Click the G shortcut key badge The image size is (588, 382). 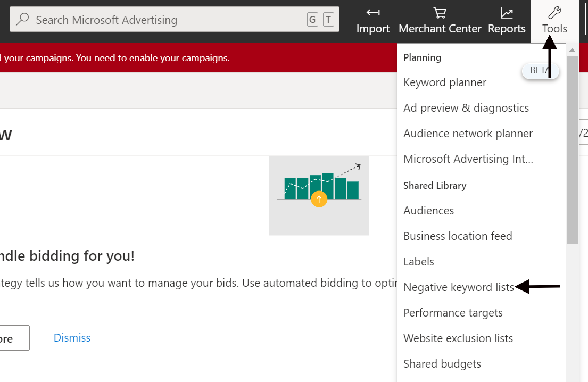point(312,19)
